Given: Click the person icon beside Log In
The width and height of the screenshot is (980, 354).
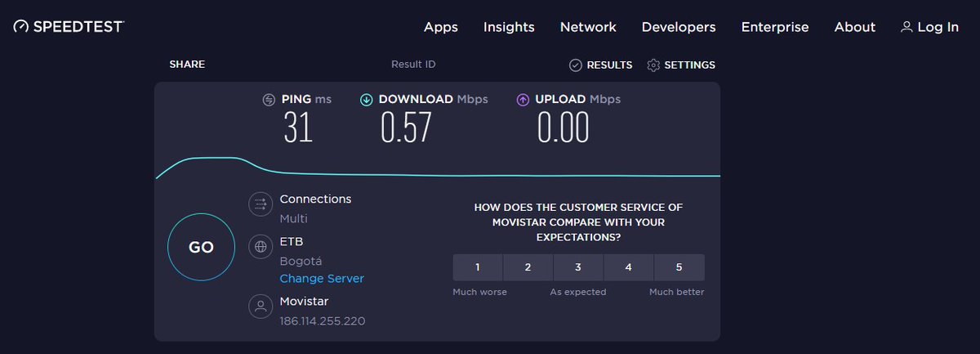Looking at the screenshot, I should pos(906,27).
